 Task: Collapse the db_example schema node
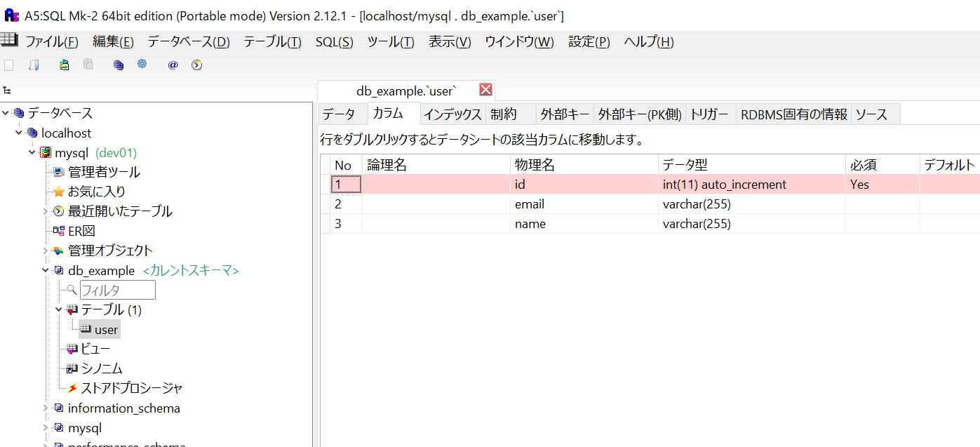click(x=46, y=270)
